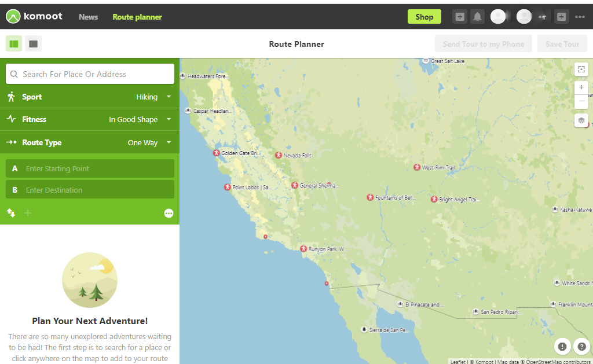Select Point Lobos highlight marker
This screenshot has width=593, height=364.
(227, 187)
